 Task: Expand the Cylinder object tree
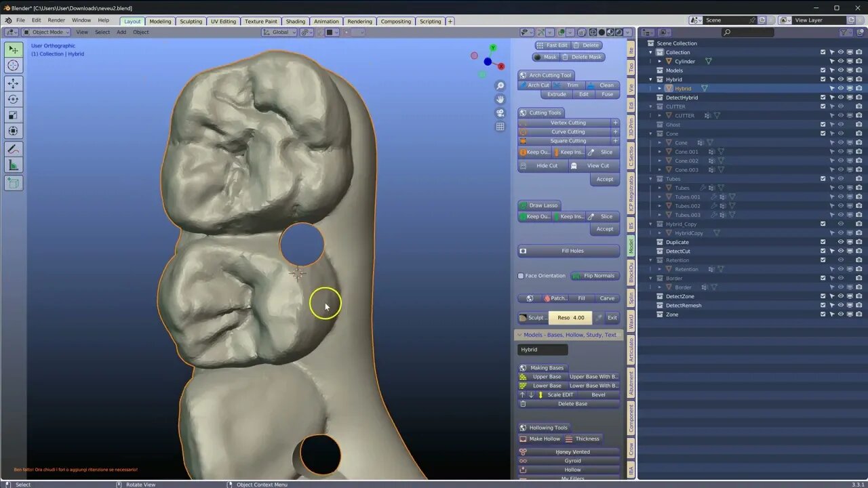660,61
